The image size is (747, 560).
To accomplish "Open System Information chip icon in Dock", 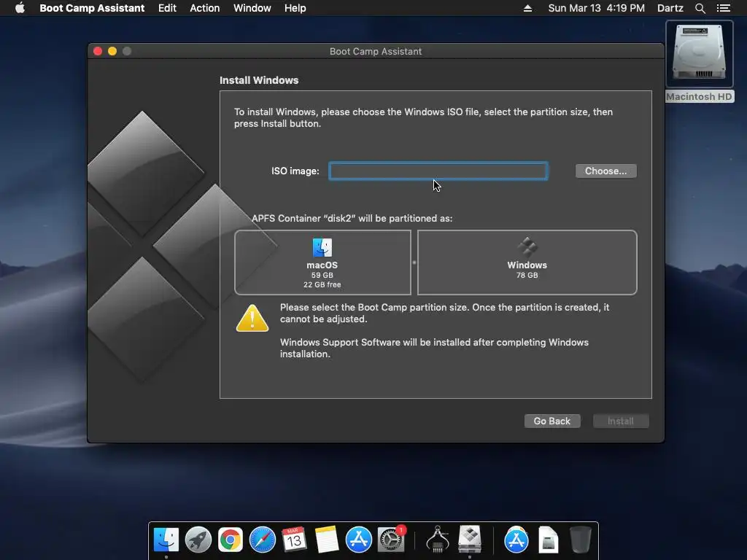I will pos(438,540).
